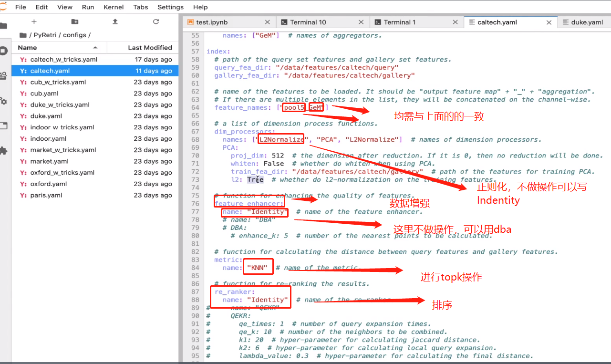Open the property inspector gears icon
The width and height of the screenshot is (611, 364).
4,101
